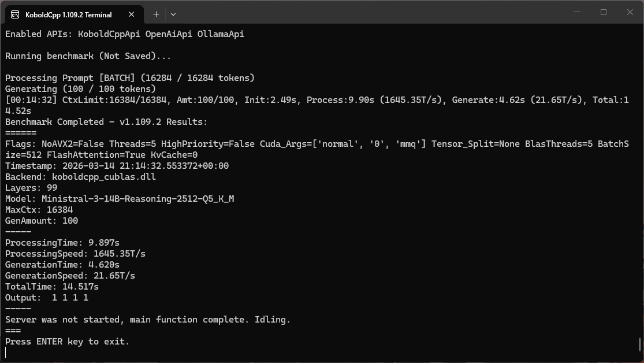This screenshot has width=644, height=363.
Task: Click the ProcessingSpeed 1645.35T/s line
Action: click(75, 254)
